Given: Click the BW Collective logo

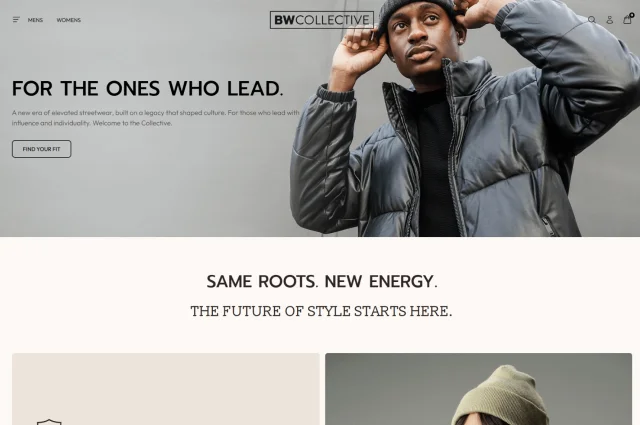Looking at the screenshot, I should tap(322, 20).
